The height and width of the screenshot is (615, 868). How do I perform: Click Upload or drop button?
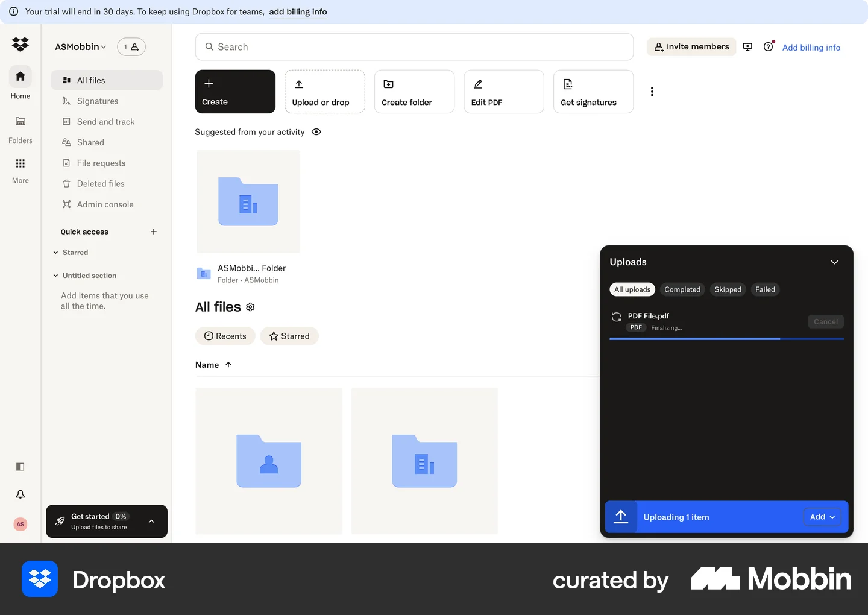[325, 92]
